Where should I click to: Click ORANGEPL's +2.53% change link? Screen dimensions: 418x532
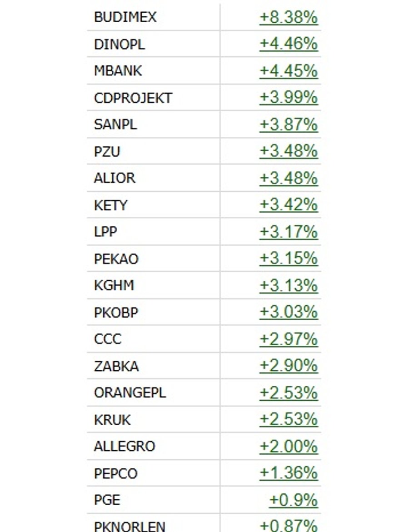click(x=289, y=392)
